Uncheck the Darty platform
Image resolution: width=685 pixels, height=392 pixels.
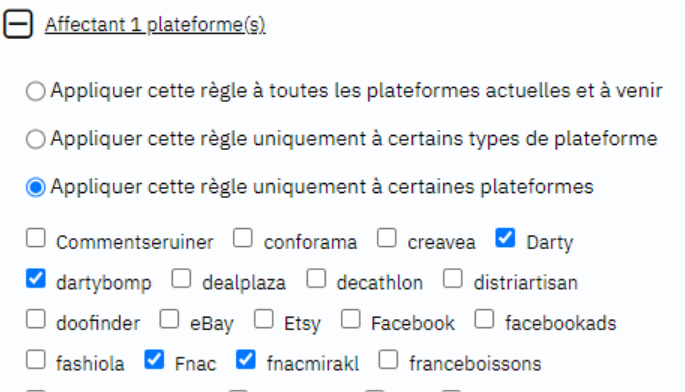tap(505, 238)
